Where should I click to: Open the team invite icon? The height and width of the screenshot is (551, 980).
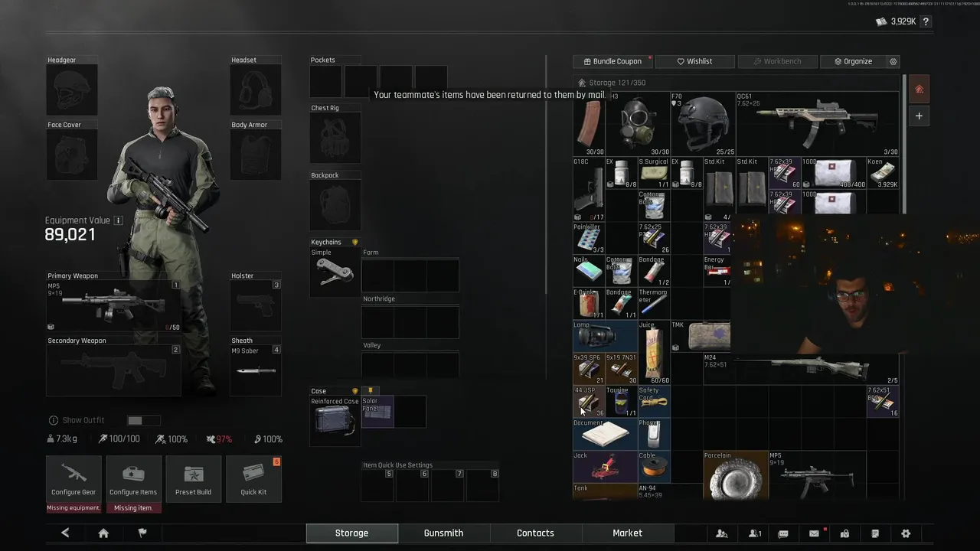pos(721,533)
